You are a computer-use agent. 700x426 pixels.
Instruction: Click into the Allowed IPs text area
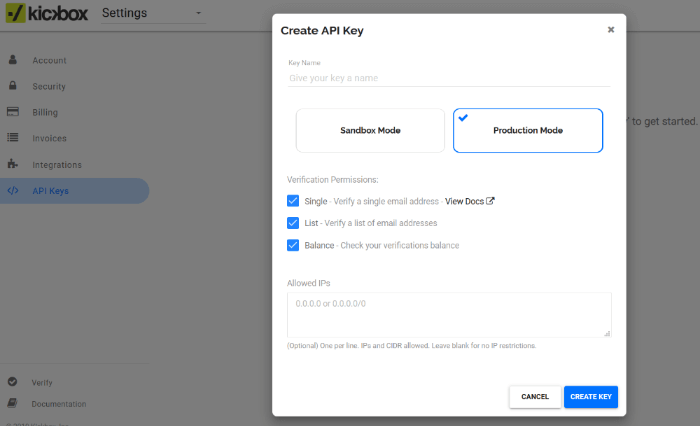point(449,315)
